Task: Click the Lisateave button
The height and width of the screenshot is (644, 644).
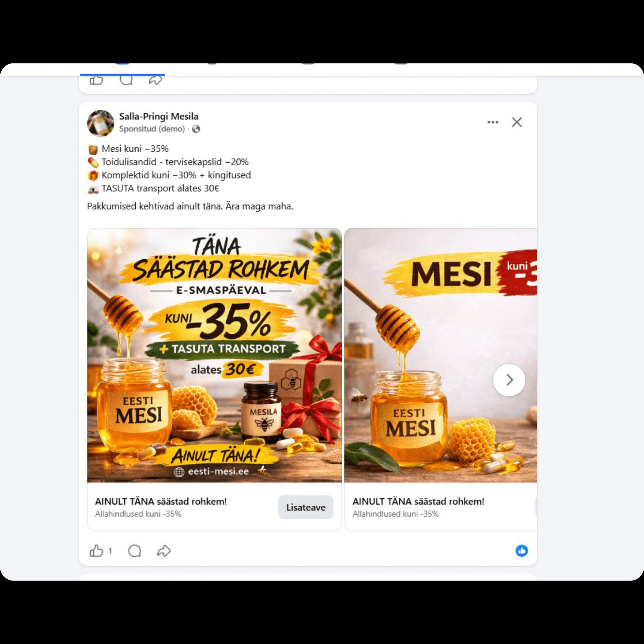Action: tap(306, 507)
